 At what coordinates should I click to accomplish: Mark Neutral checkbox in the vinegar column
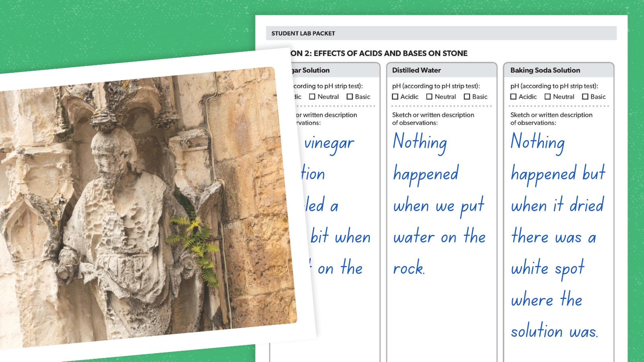tap(312, 97)
